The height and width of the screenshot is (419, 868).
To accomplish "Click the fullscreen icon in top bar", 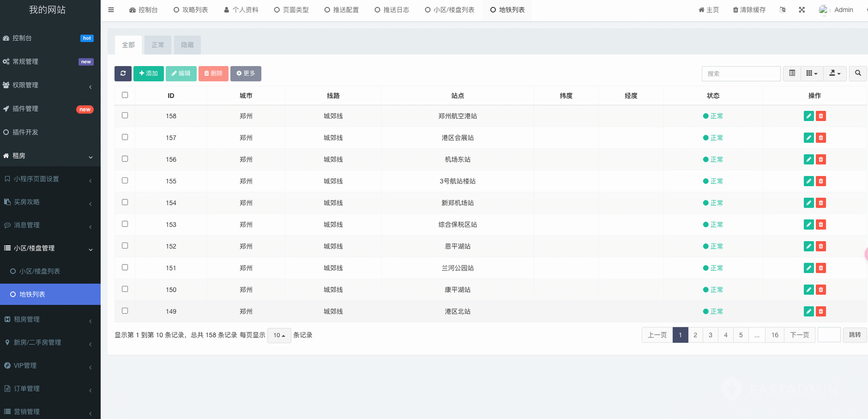I will (801, 10).
